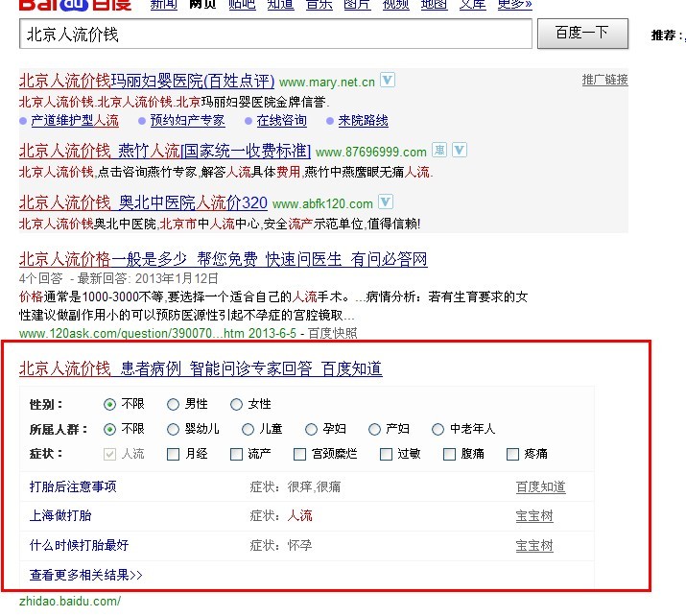Toggle the 人流 symptom checkbox
Viewport: 686px width, 616px height.
click(109, 454)
